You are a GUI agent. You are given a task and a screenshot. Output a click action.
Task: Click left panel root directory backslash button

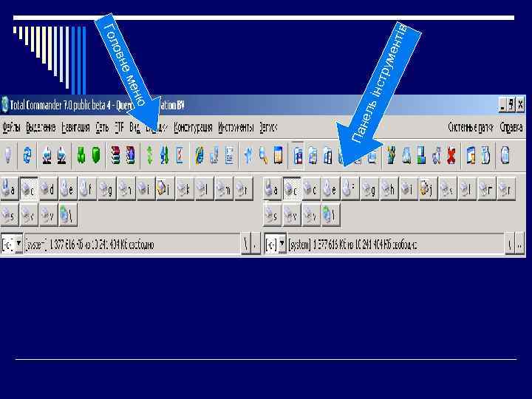coord(245,244)
